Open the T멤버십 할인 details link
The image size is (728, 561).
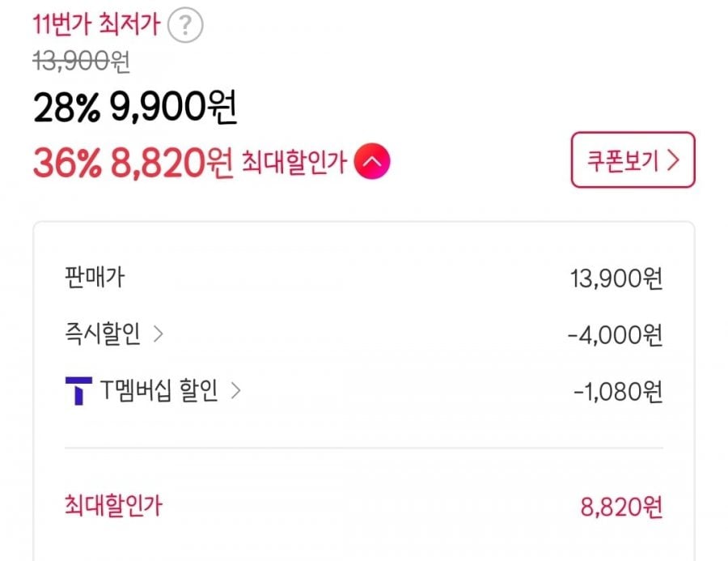[159, 392]
